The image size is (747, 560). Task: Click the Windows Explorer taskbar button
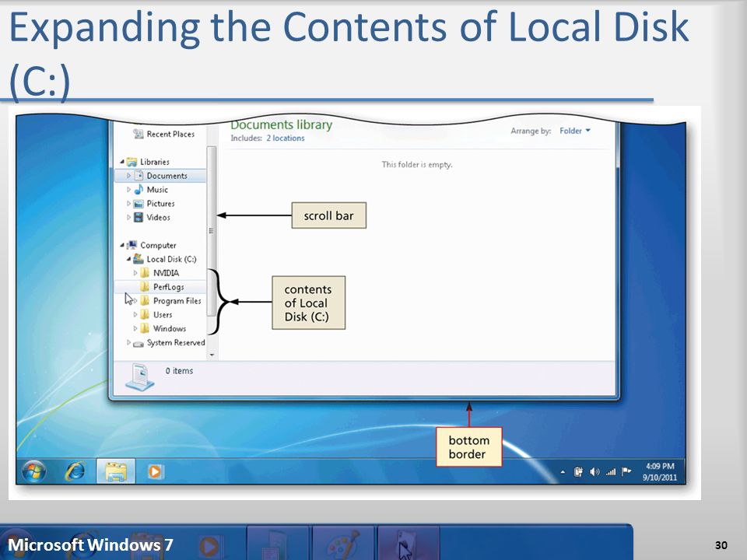[x=115, y=471]
